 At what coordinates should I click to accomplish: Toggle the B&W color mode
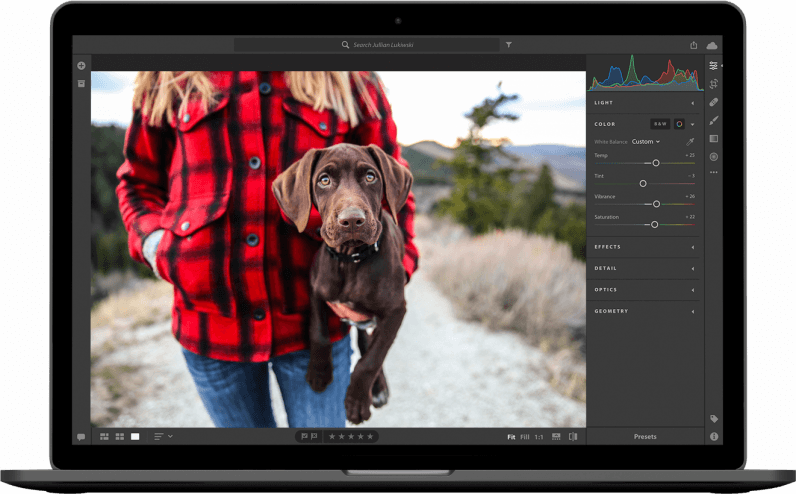(660, 124)
